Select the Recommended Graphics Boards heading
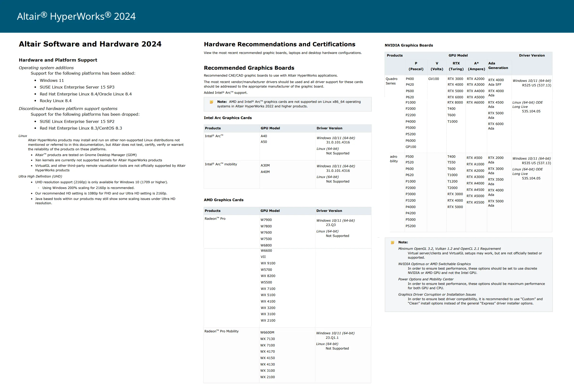 click(x=249, y=68)
